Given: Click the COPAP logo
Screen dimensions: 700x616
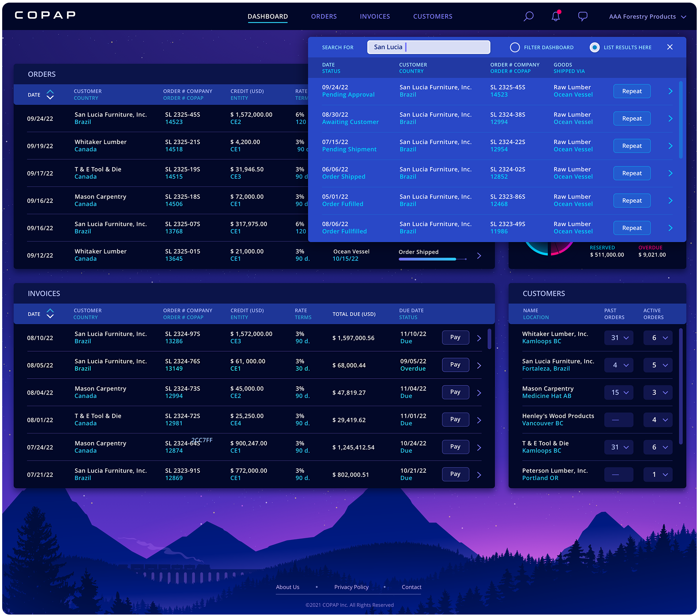Looking at the screenshot, I should point(45,15).
